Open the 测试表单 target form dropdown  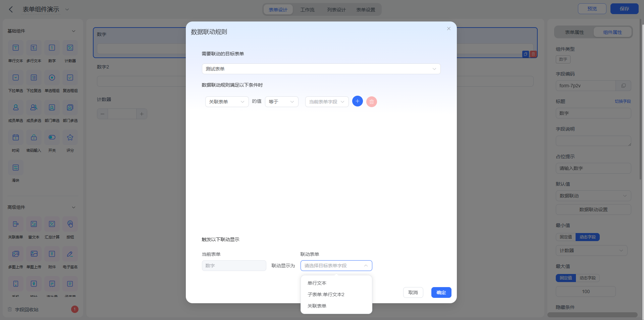click(x=321, y=69)
